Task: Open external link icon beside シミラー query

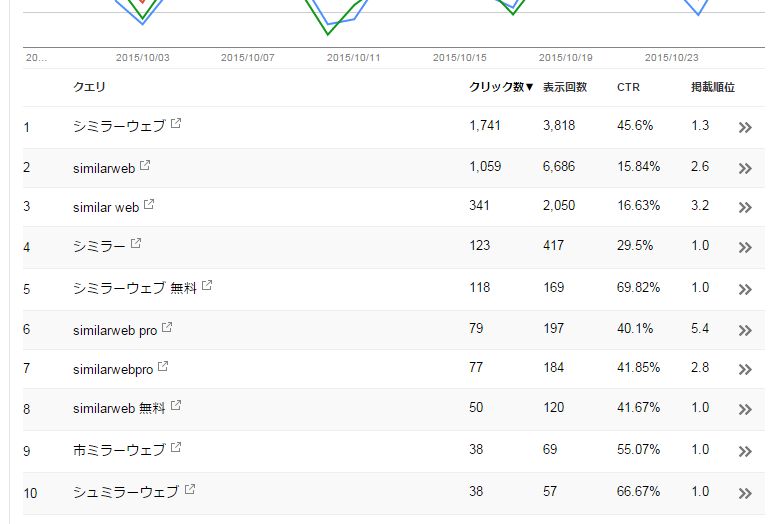Action: tap(136, 243)
